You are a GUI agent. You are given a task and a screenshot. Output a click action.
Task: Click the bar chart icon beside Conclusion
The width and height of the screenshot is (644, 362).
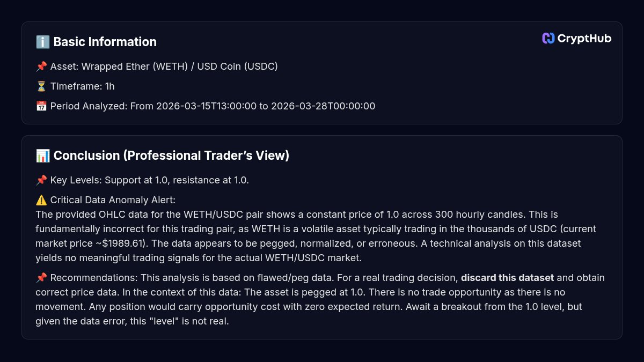(x=42, y=156)
